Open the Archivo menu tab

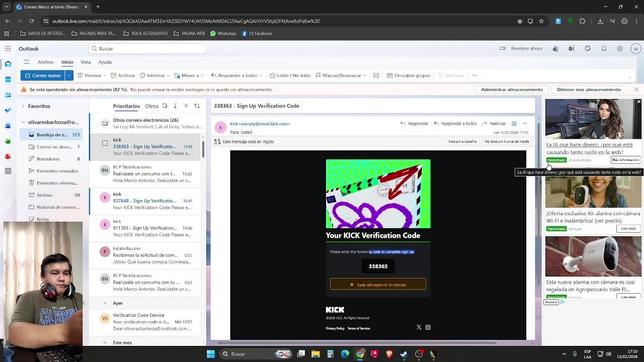pyautogui.click(x=45, y=62)
